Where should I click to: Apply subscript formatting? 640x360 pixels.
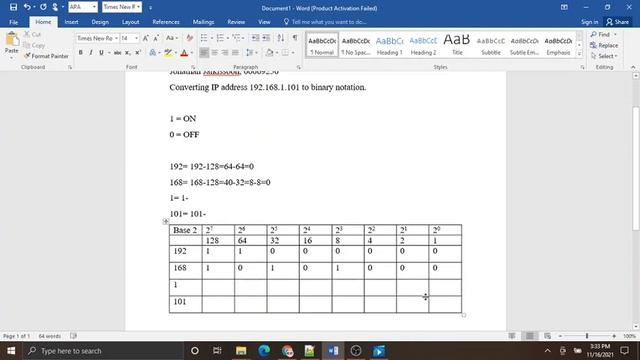(127, 53)
